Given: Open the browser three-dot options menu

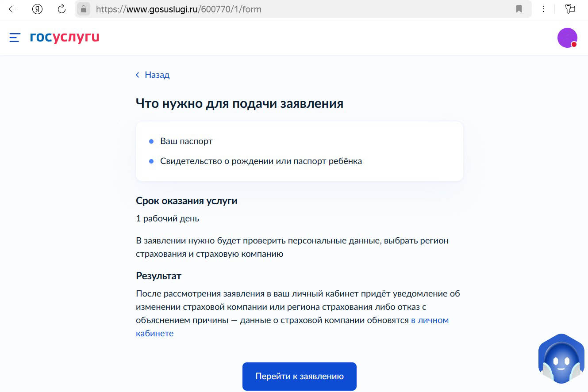Looking at the screenshot, I should [x=543, y=9].
